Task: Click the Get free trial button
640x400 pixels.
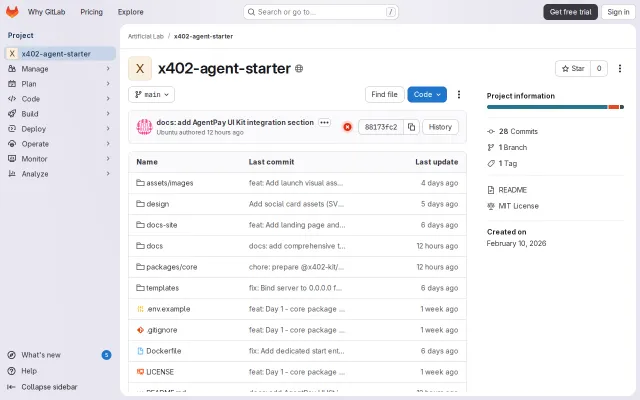Action: point(570,12)
